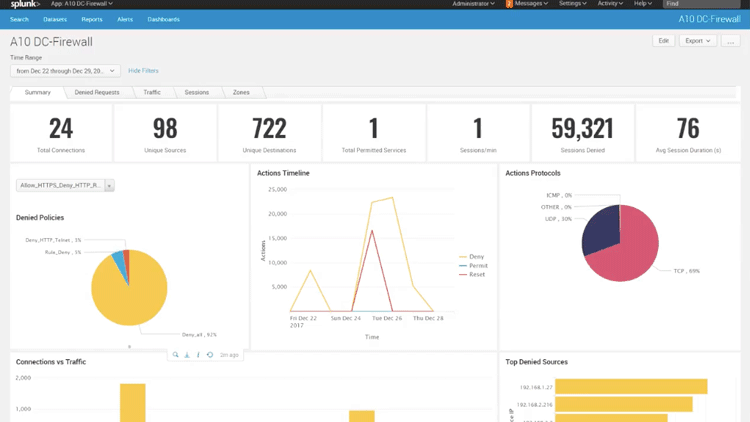Click the OTHER, 0% pie label
The height and width of the screenshot is (422, 750).
pyautogui.click(x=556, y=207)
